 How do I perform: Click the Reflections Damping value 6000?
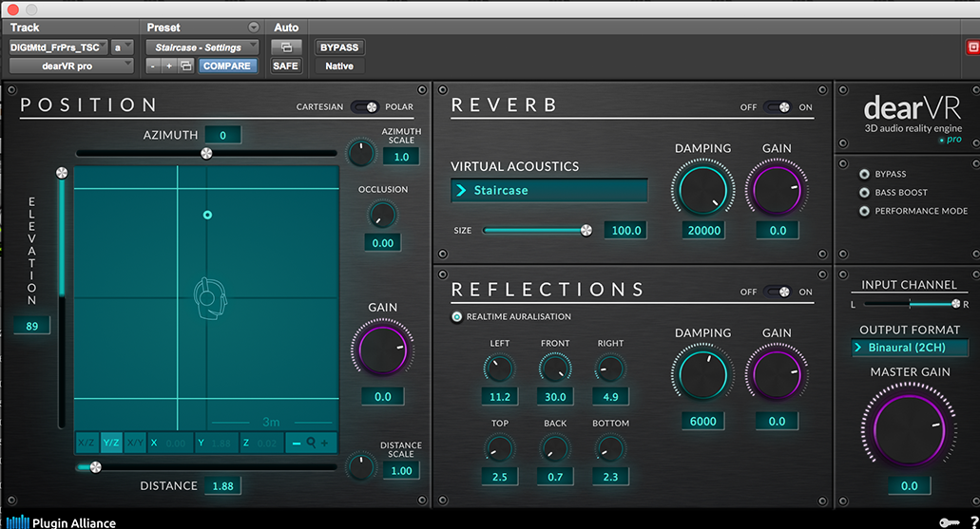pyautogui.click(x=702, y=422)
